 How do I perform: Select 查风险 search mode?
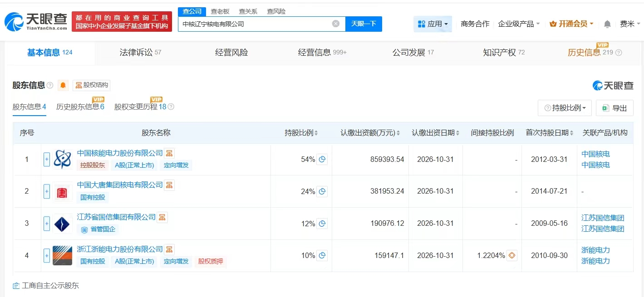pos(276,11)
